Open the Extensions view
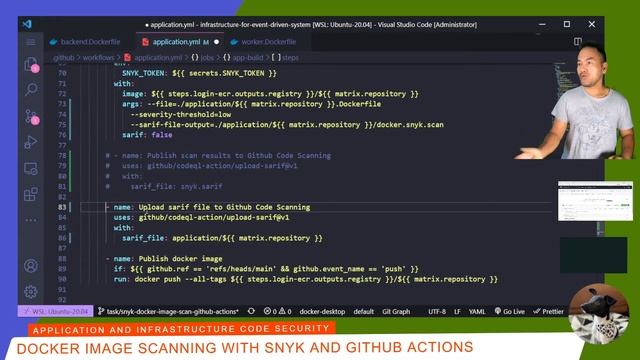 (31, 194)
